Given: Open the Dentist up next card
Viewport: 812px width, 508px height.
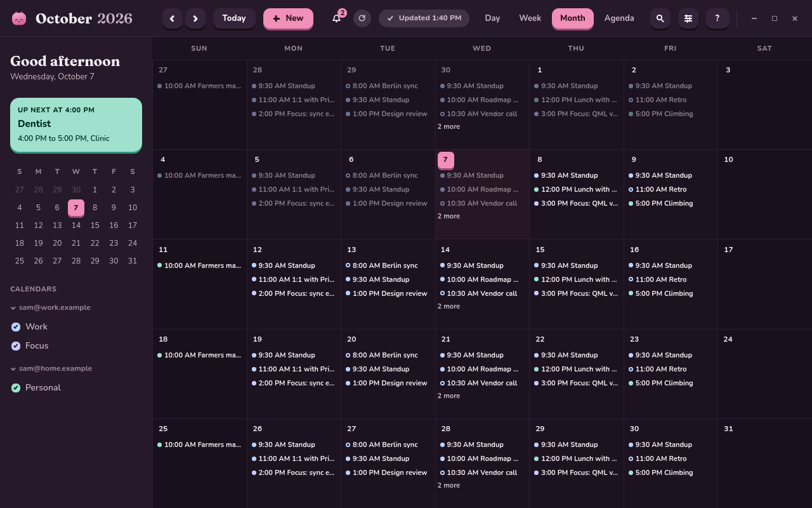Looking at the screenshot, I should point(76,124).
